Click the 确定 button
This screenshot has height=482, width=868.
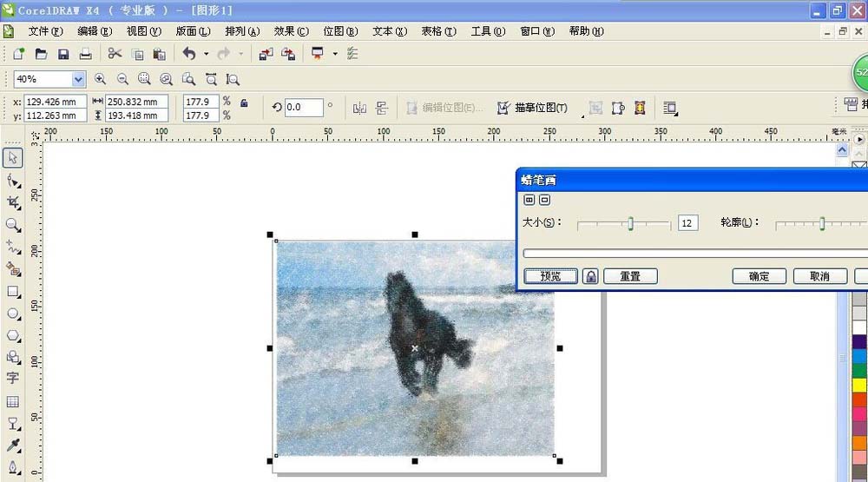(x=759, y=276)
